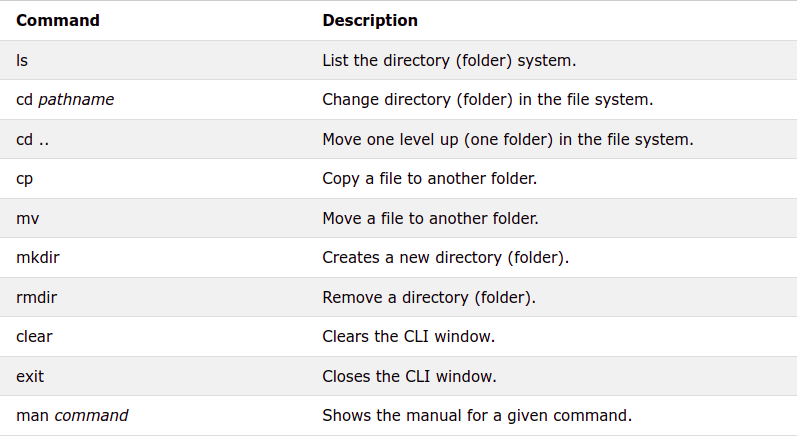This screenshot has width=797, height=437.
Task: Click the man command cell
Action: 72,415
